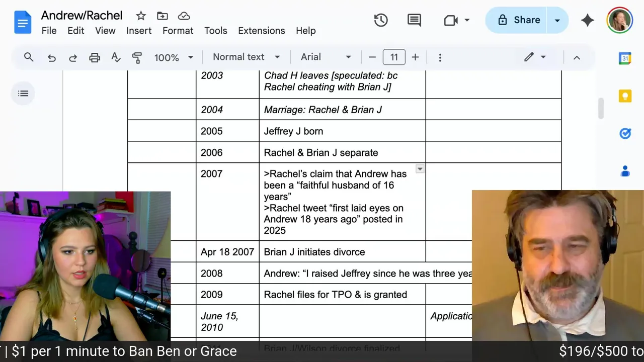Decrease the font size
644x362 pixels.
(x=372, y=57)
